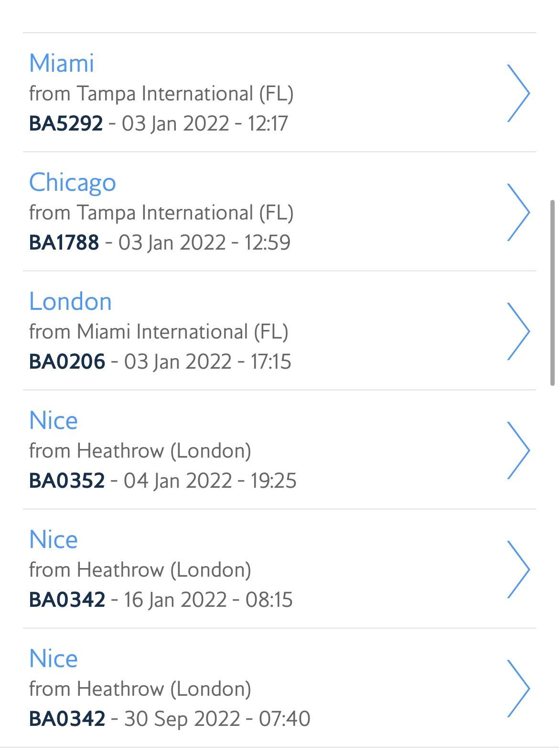Screen dimensions: 559x756
Task: Select the 'from Miami International (FL)' row text
Action: (x=159, y=332)
